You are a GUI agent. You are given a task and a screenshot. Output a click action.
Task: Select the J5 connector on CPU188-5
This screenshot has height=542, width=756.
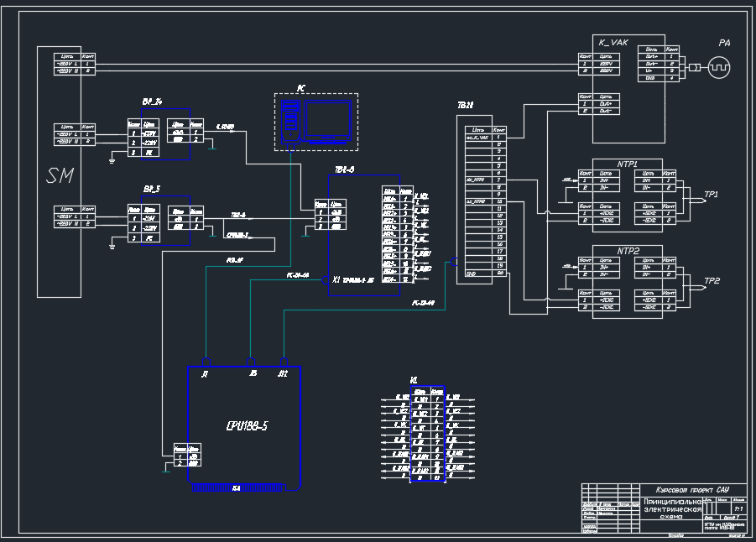[x=251, y=362]
